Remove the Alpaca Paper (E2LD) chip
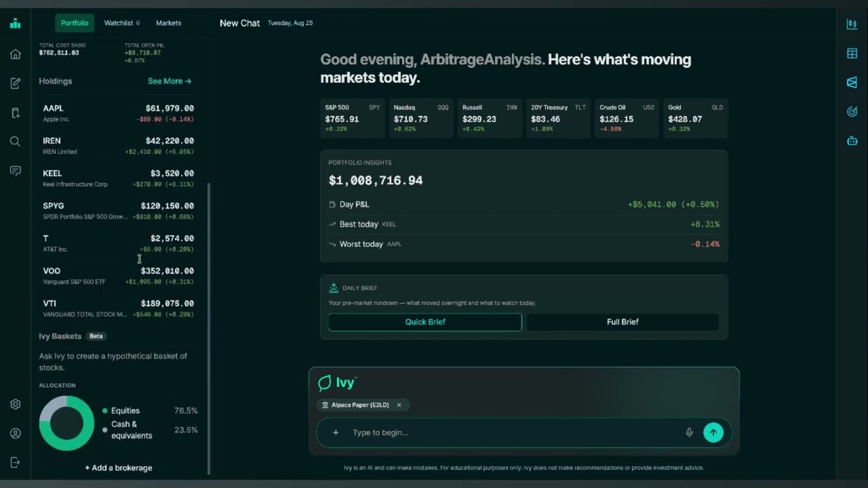The height and width of the screenshot is (488, 868). pyautogui.click(x=399, y=405)
